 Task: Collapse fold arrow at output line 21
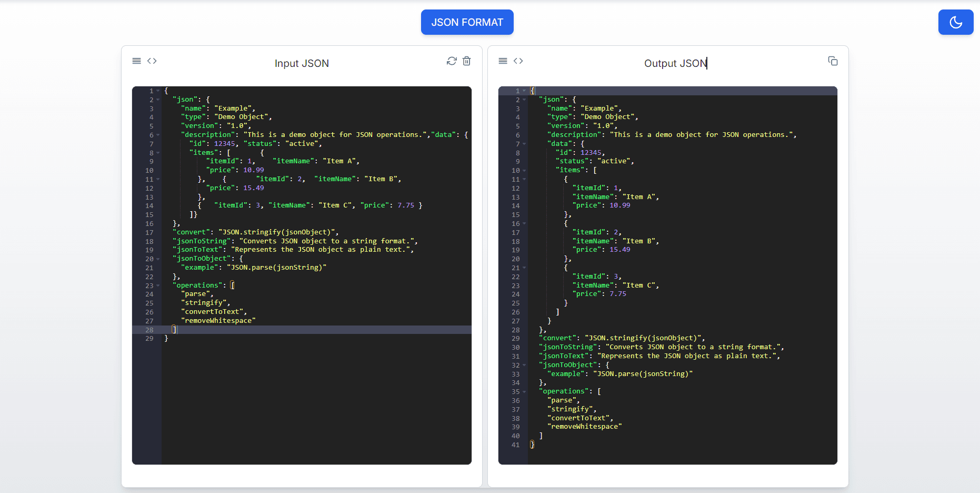coord(524,268)
